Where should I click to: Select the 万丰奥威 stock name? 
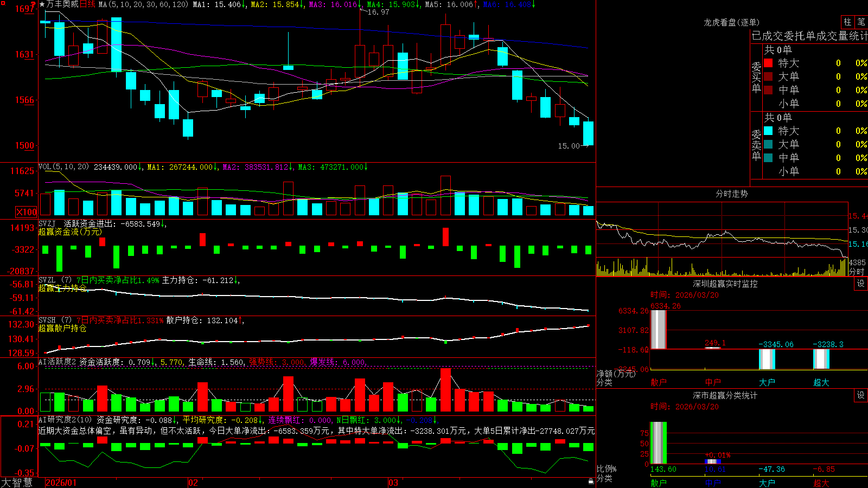(x=62, y=4)
